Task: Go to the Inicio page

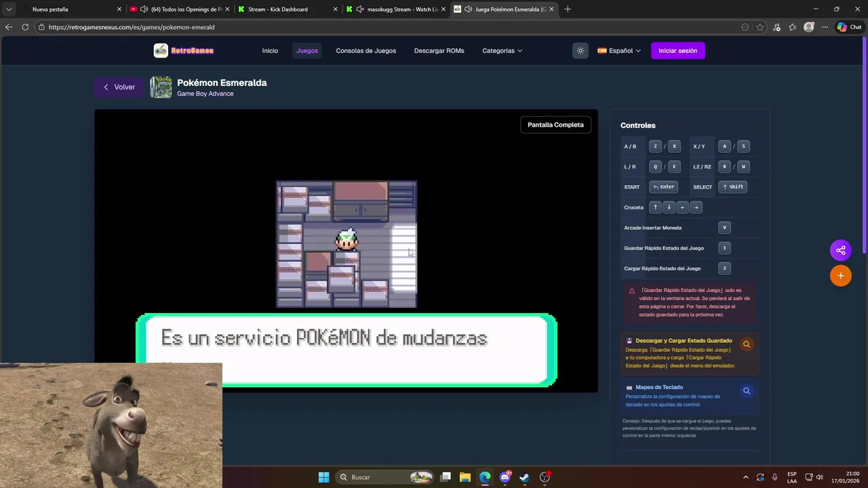Action: point(270,51)
